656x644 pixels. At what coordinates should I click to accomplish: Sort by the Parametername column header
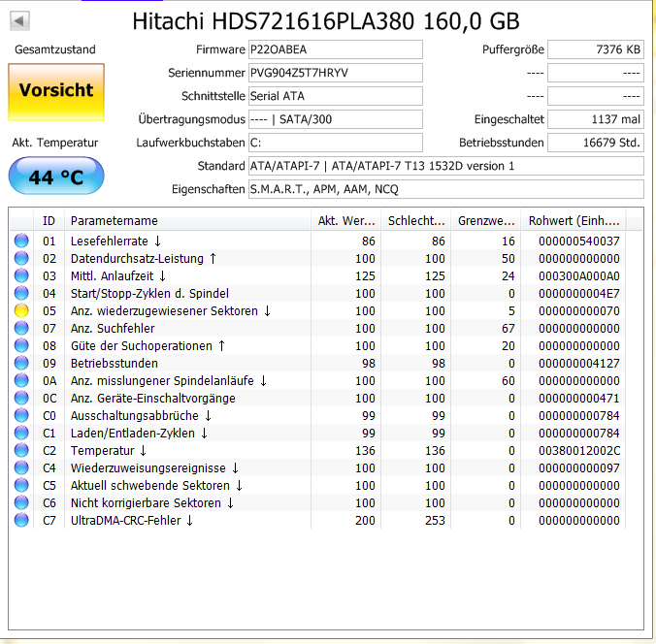click(x=188, y=221)
